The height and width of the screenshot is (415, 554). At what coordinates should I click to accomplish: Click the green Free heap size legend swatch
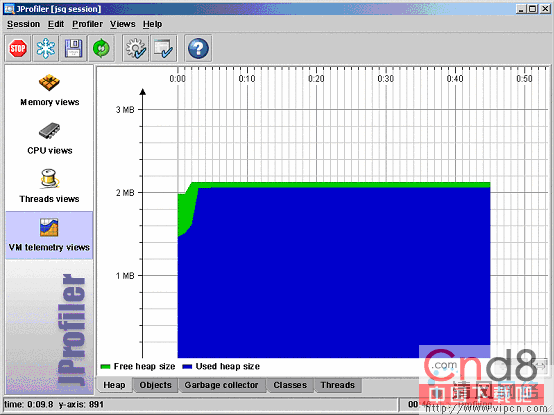[x=105, y=367]
